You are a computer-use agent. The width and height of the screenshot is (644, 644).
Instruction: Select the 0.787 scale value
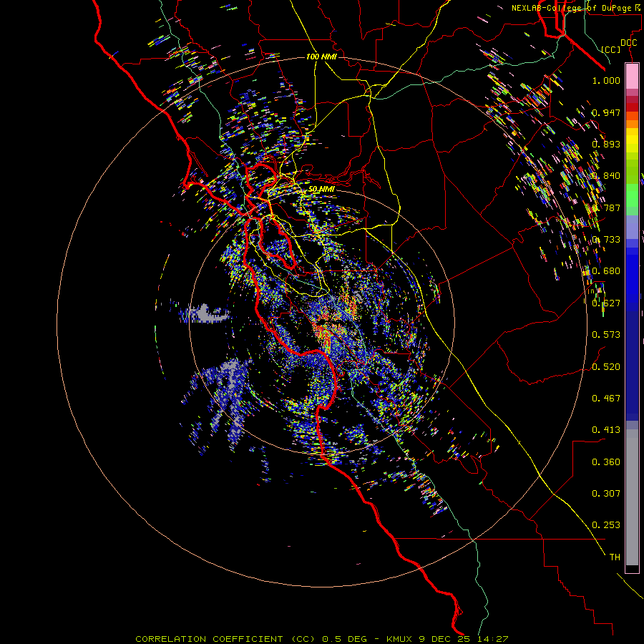606,208
